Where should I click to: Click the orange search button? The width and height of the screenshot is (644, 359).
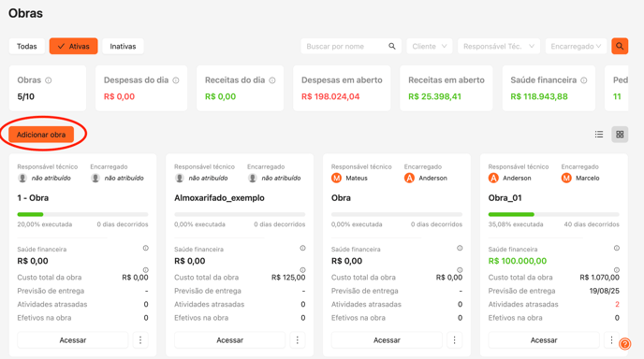point(620,46)
